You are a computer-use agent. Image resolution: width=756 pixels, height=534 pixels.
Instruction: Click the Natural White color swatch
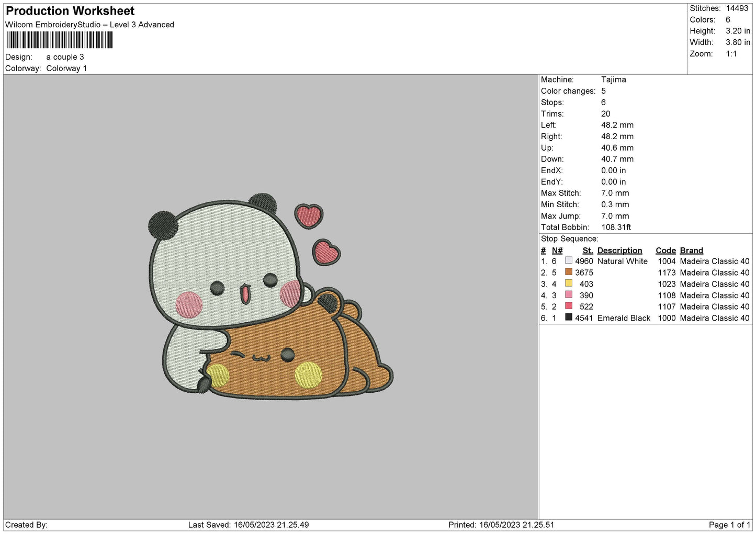point(568,260)
